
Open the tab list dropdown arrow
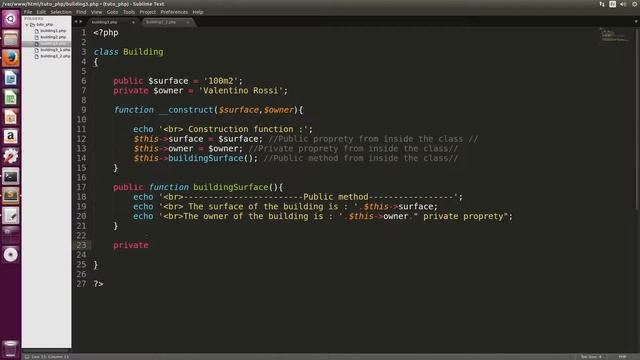point(636,22)
